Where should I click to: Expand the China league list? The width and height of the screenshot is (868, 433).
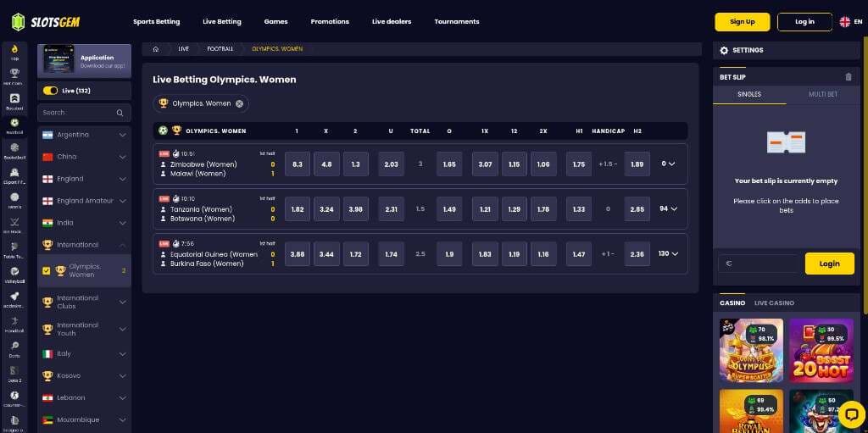point(122,157)
